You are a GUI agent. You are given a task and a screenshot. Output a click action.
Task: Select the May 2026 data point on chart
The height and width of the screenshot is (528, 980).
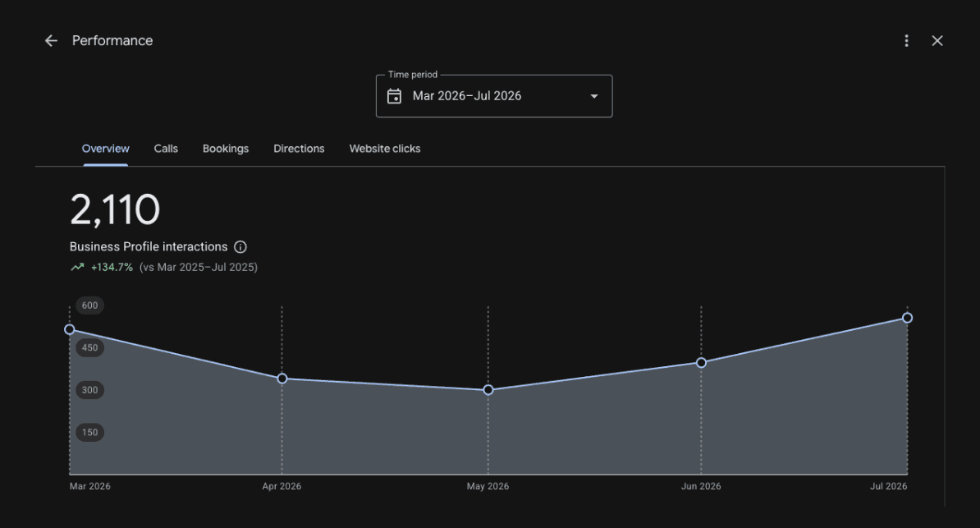(488, 390)
